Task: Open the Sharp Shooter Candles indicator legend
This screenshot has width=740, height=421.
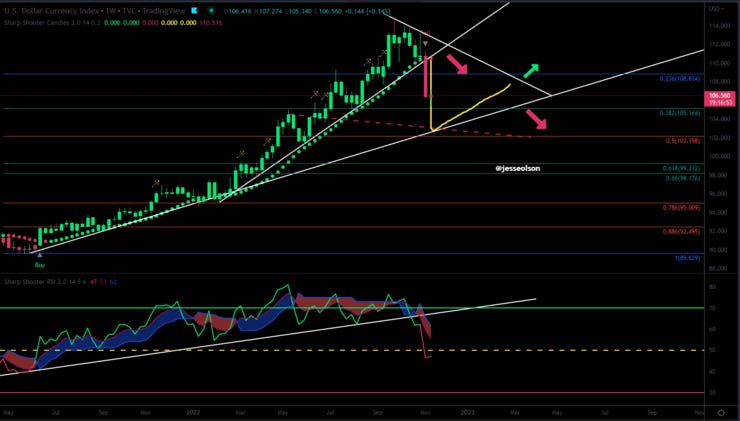Action: 54,22
